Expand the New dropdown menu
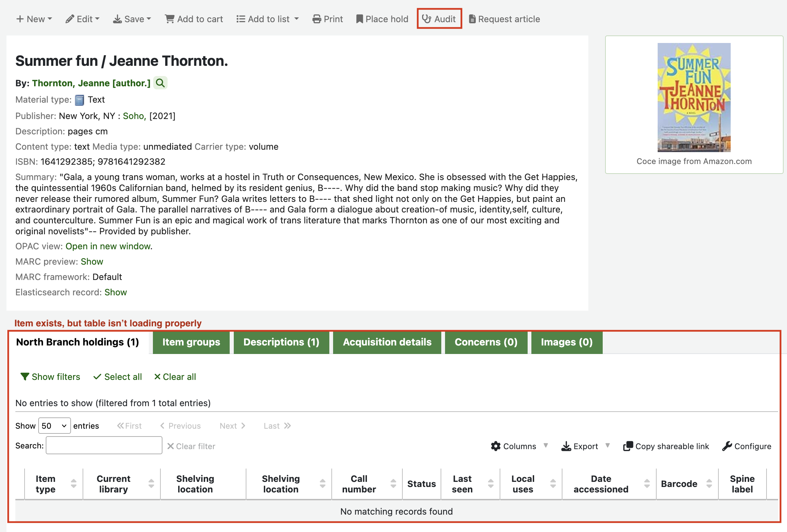Screen dimensions: 787x532 (34, 19)
